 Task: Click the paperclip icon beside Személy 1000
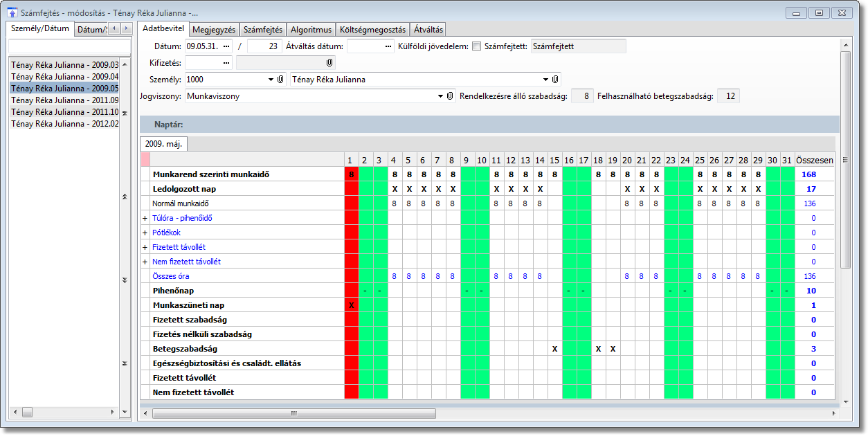click(x=280, y=80)
